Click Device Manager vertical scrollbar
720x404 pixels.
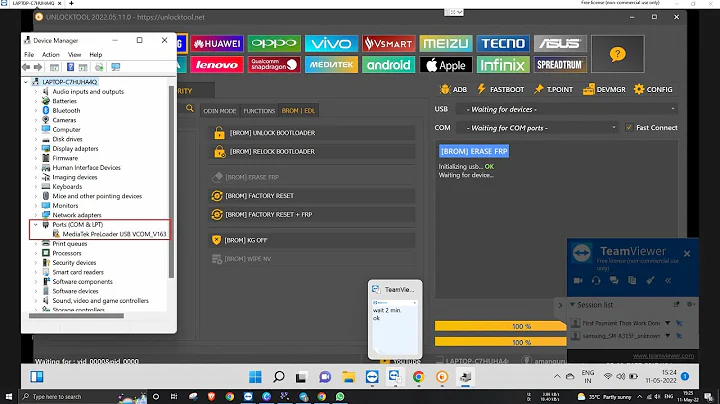click(171, 181)
